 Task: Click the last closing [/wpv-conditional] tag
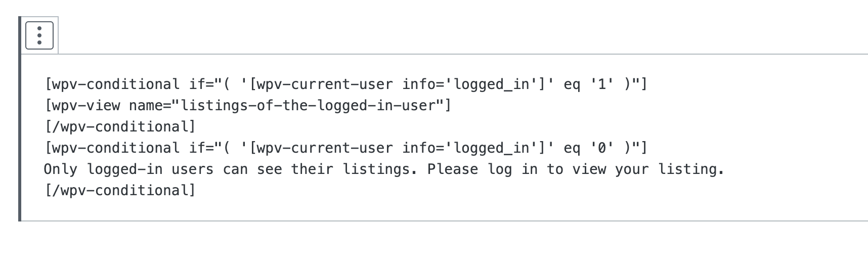(x=120, y=190)
